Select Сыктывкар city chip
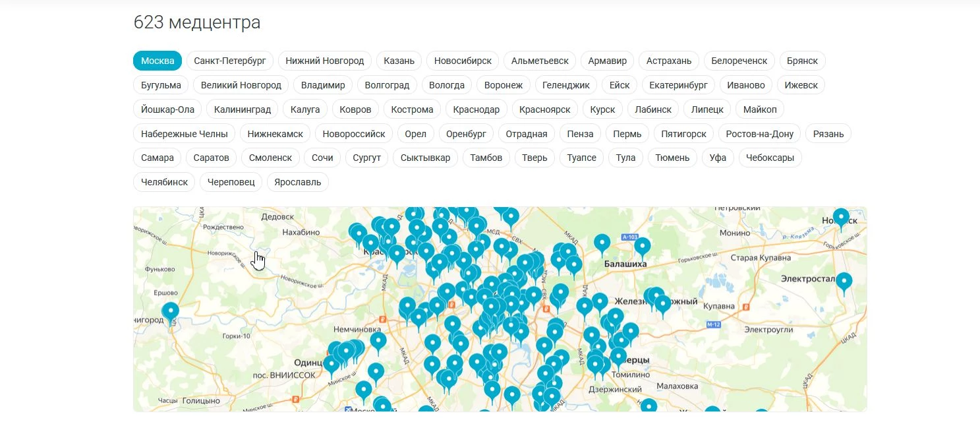The image size is (980, 424). click(x=426, y=158)
